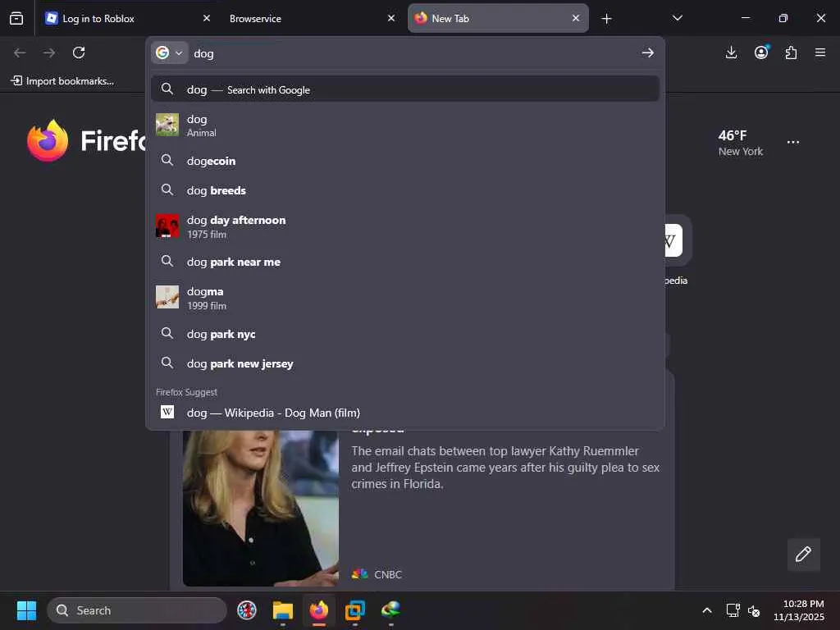Open the application hamburger menu

coord(820,52)
